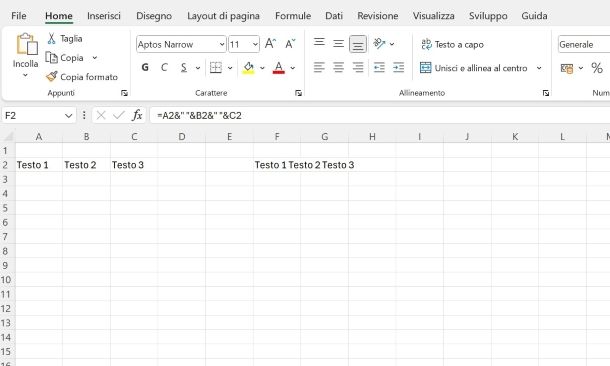Open the Visualizza tab
The image size is (610, 366).
pyautogui.click(x=433, y=16)
